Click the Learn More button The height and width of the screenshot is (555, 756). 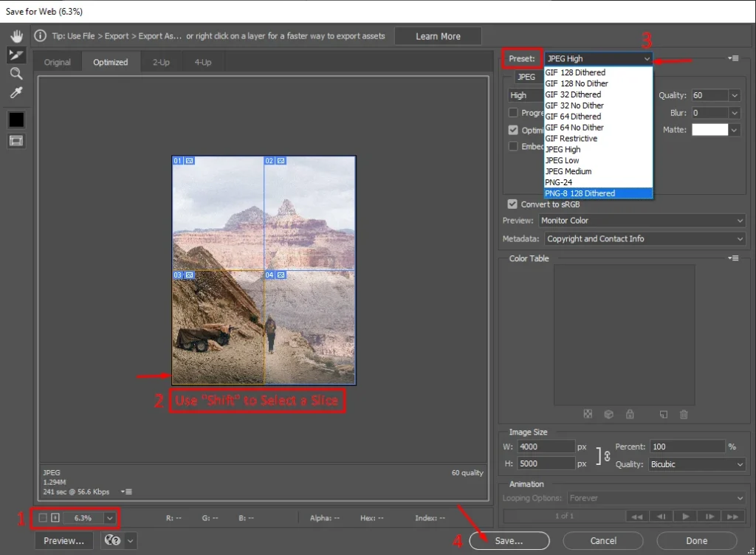(x=438, y=36)
